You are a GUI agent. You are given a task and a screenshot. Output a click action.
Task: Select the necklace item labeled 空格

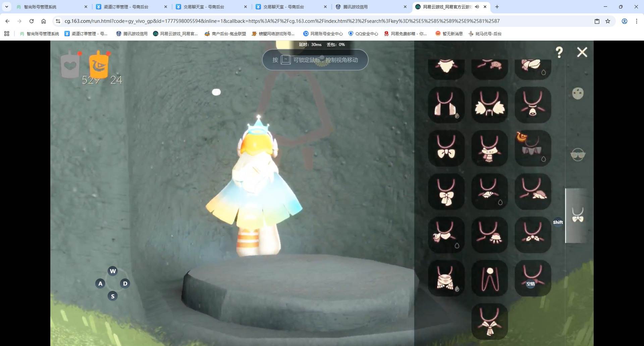pos(533,278)
